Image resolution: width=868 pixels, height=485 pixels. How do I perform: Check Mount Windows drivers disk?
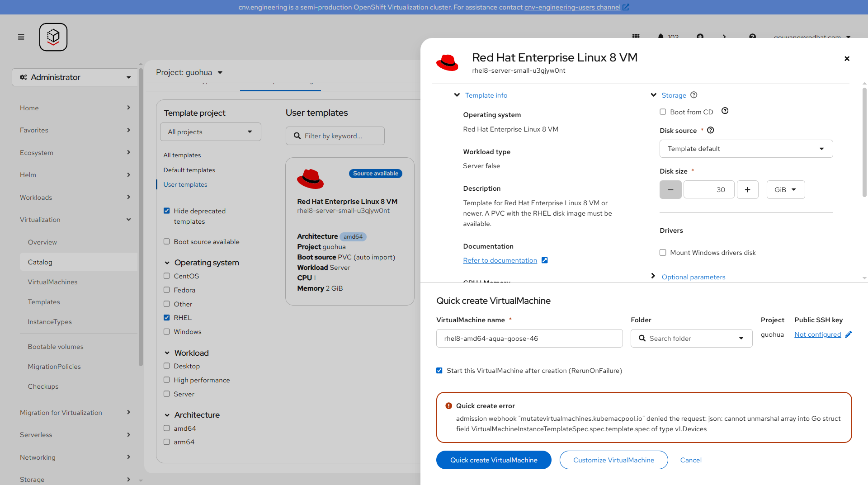(x=663, y=253)
